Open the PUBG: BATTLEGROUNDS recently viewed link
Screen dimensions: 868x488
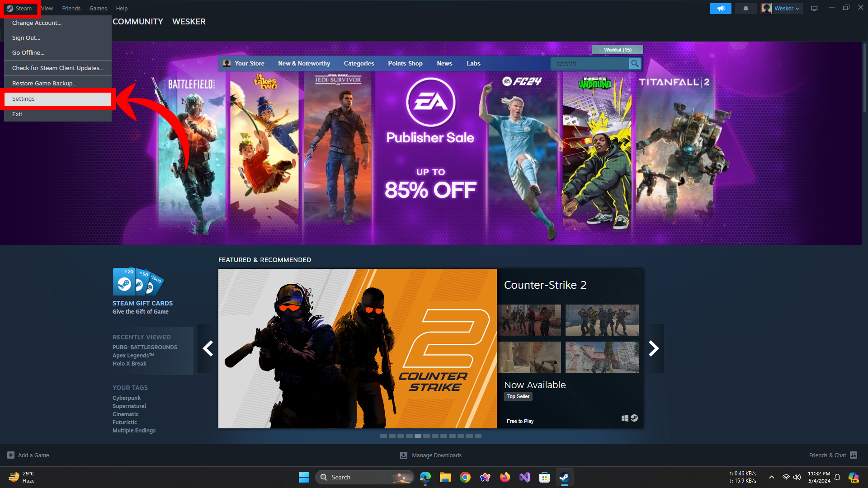[145, 347]
